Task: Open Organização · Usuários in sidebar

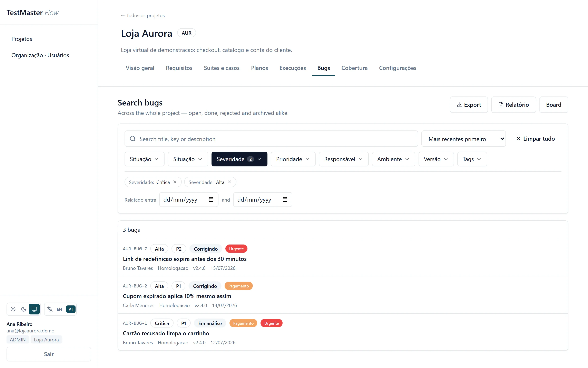Action: pos(40,55)
